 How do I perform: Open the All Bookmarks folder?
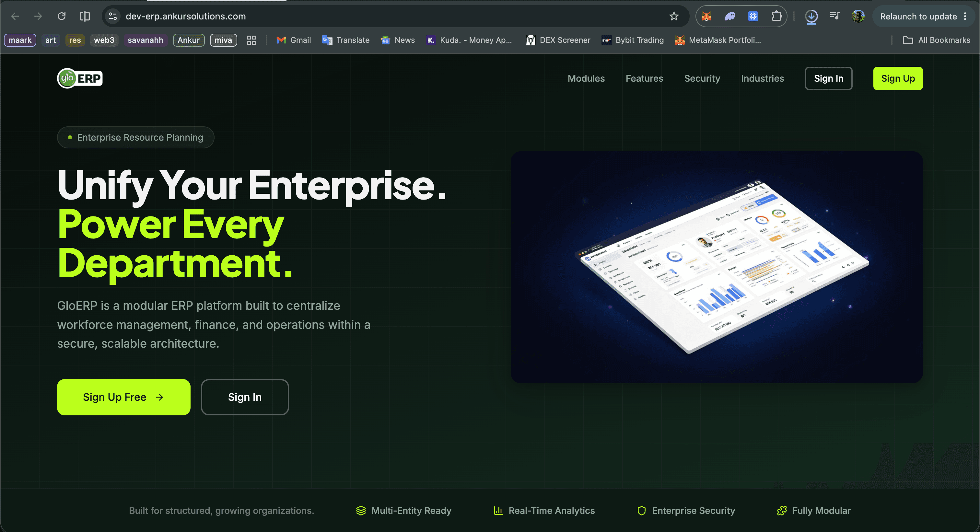click(x=937, y=40)
